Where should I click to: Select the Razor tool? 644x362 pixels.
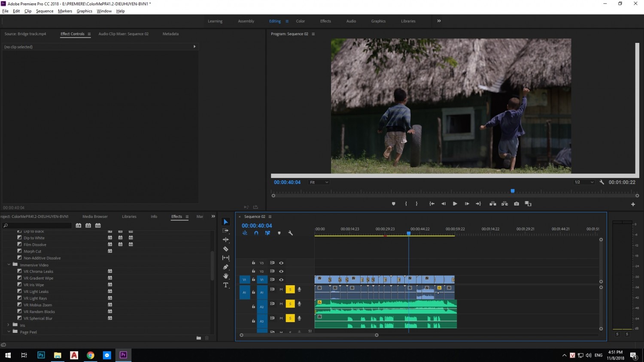pos(226,249)
